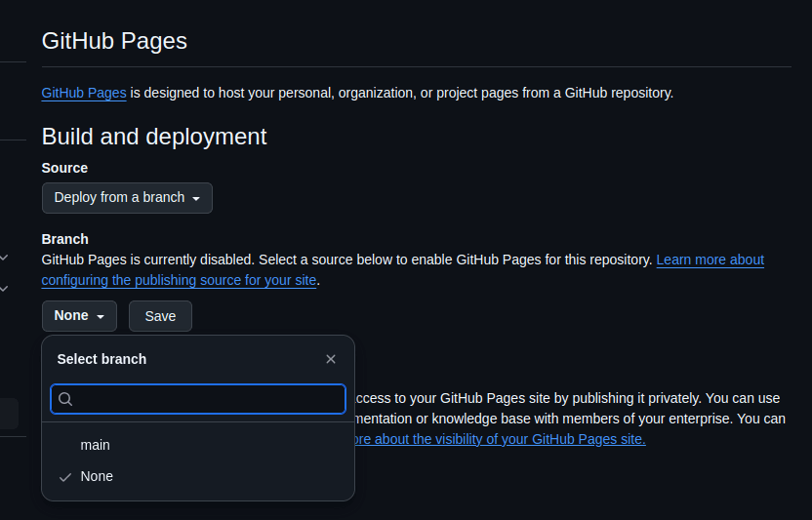
Task: Open the None branch dropdown button
Action: (x=79, y=316)
